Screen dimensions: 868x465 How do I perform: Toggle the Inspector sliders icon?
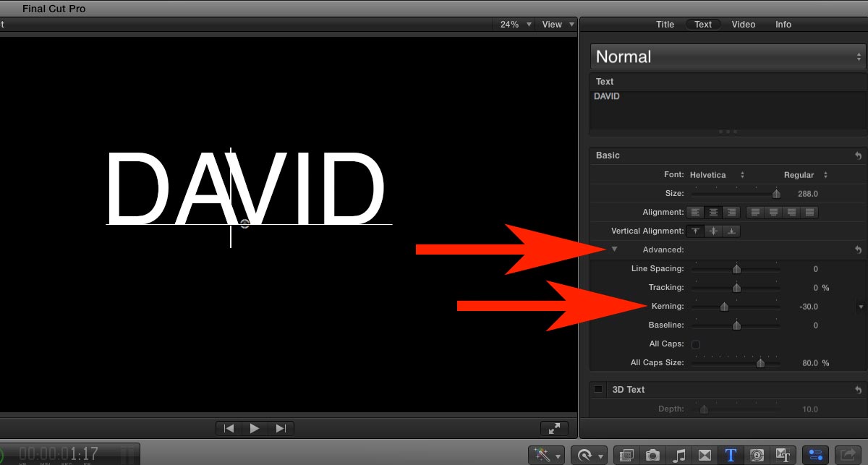pyautogui.click(x=816, y=455)
